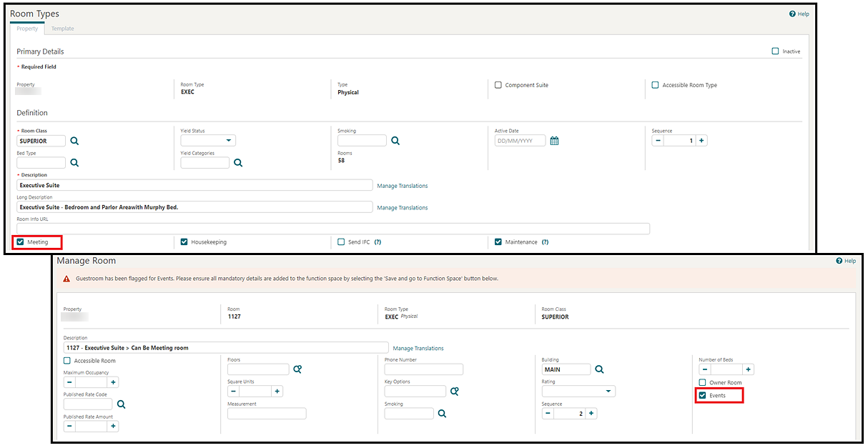The width and height of the screenshot is (868, 448).
Task: Click Manage Translations beside Long Description
Action: click(402, 208)
